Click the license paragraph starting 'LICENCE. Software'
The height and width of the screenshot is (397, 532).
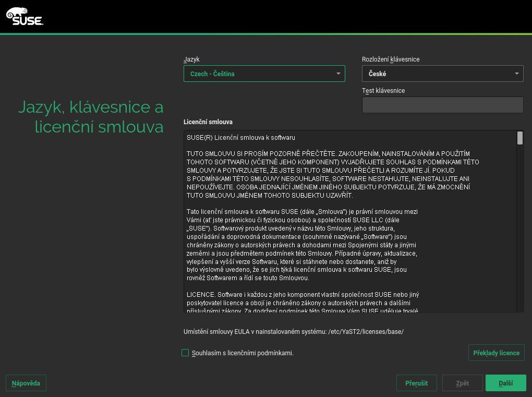click(x=303, y=303)
